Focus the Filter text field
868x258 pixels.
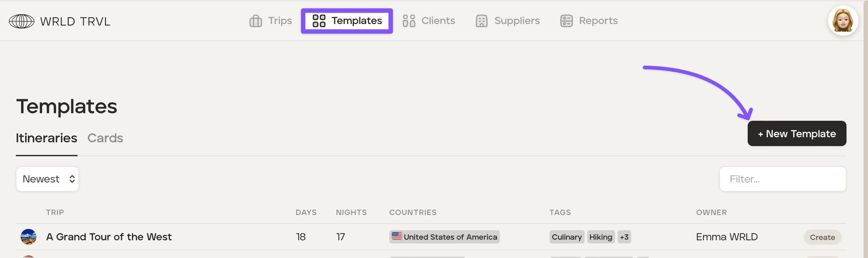[783, 179]
